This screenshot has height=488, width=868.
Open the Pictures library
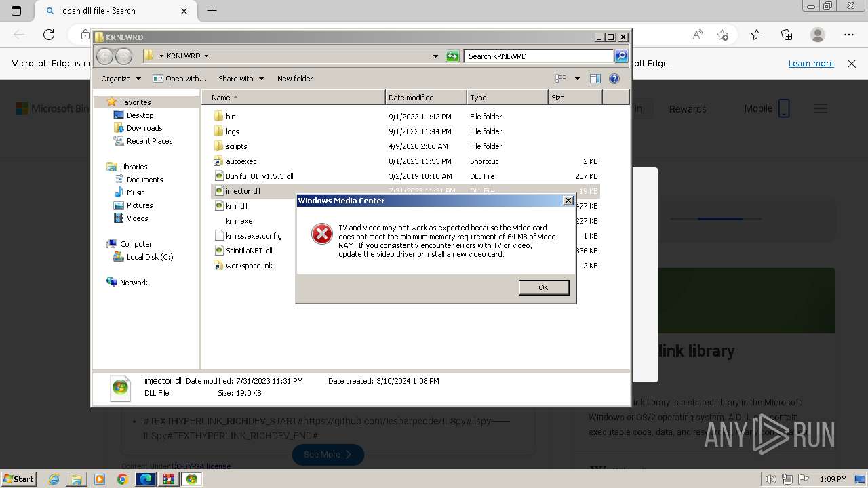140,205
